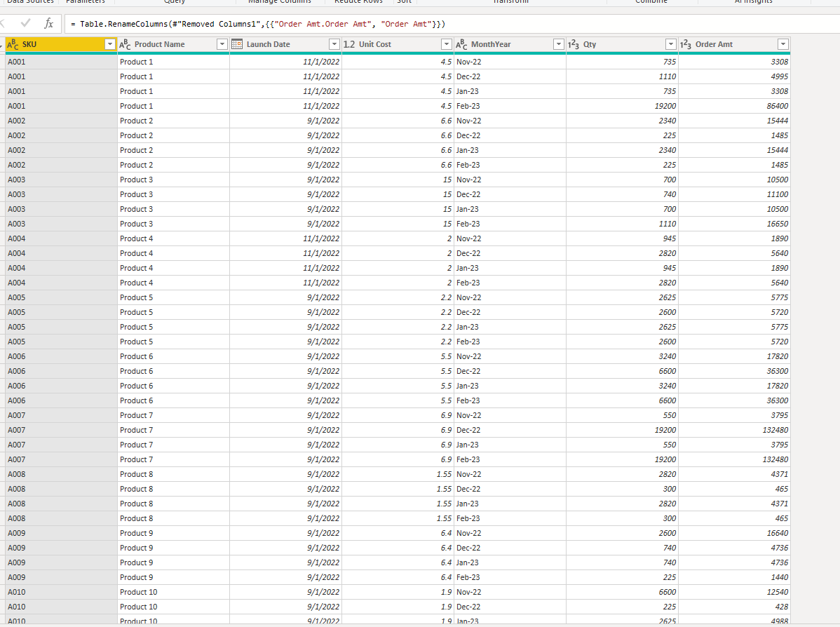Click Order Amt cell 16640
This screenshot has height=627, width=840.
pyautogui.click(x=734, y=533)
